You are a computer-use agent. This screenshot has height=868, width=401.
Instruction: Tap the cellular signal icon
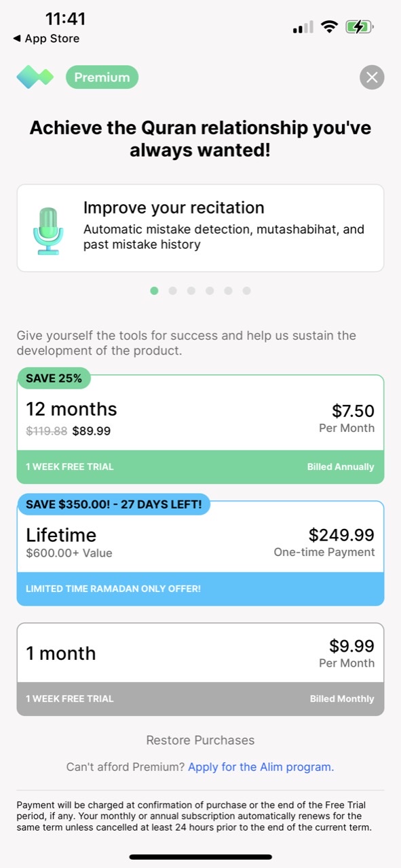click(x=302, y=26)
